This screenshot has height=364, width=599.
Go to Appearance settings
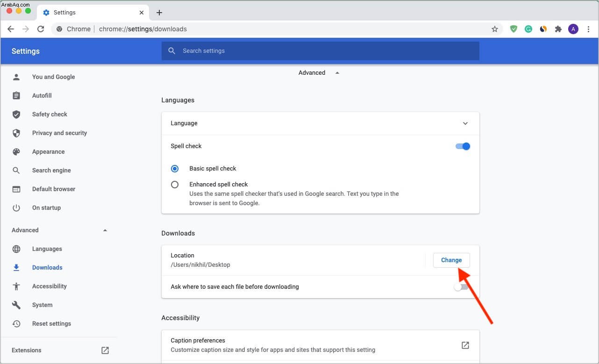tap(48, 152)
